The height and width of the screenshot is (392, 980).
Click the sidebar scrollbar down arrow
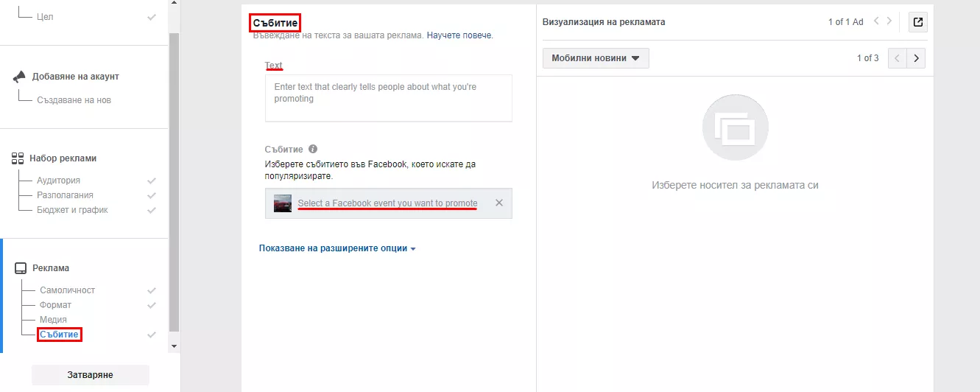(174, 346)
